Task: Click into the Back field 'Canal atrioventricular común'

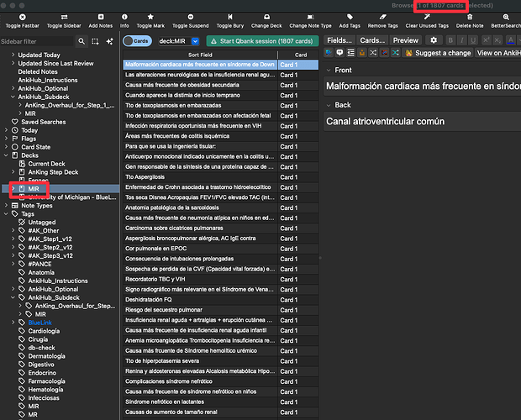Action: point(385,122)
